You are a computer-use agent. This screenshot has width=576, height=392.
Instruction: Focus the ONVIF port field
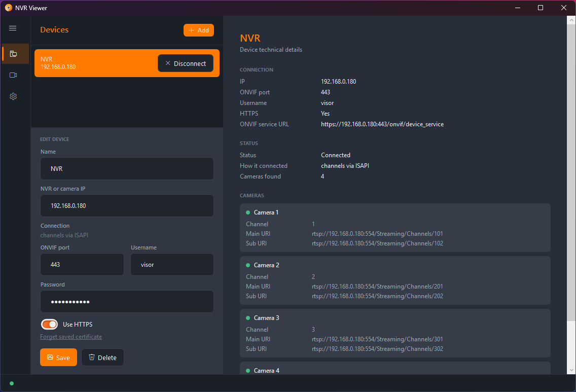pos(82,265)
